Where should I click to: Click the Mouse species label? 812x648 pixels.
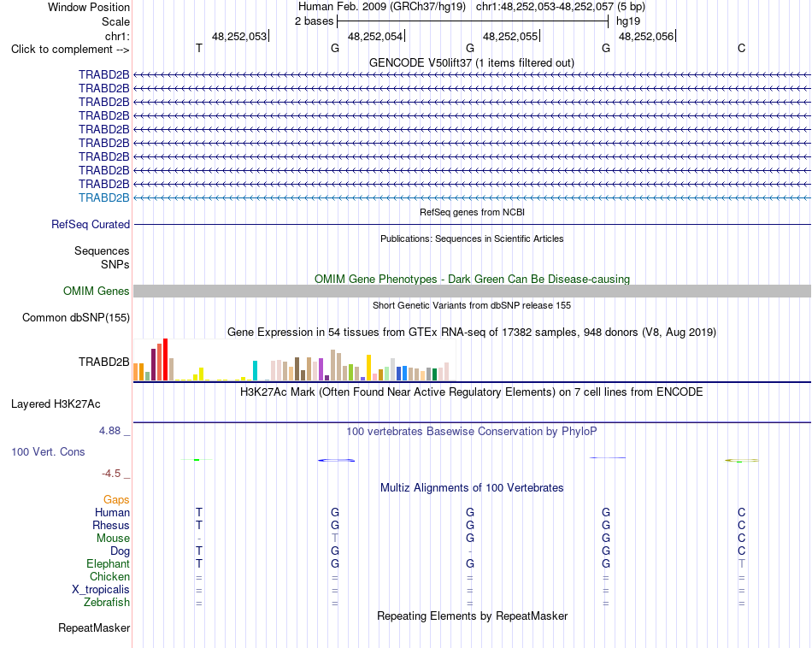tap(113, 539)
